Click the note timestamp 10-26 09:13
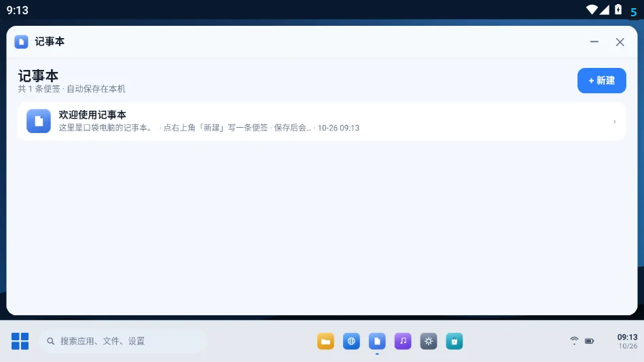 [338, 128]
